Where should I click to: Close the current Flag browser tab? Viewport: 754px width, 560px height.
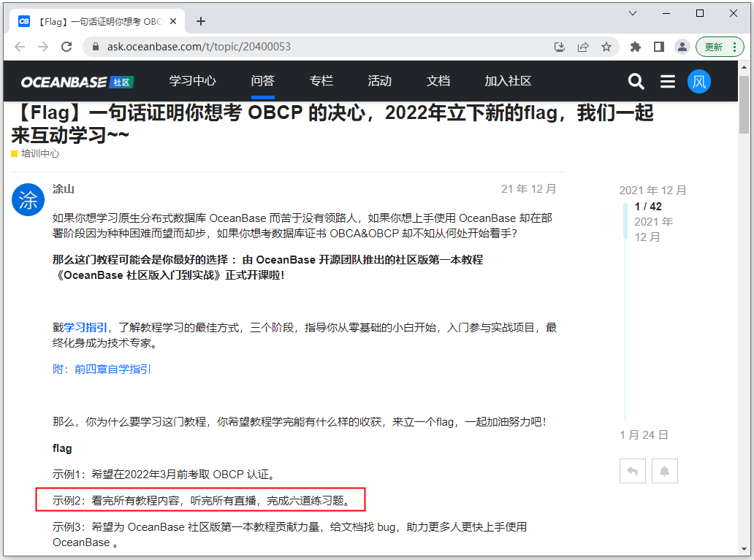click(x=173, y=22)
